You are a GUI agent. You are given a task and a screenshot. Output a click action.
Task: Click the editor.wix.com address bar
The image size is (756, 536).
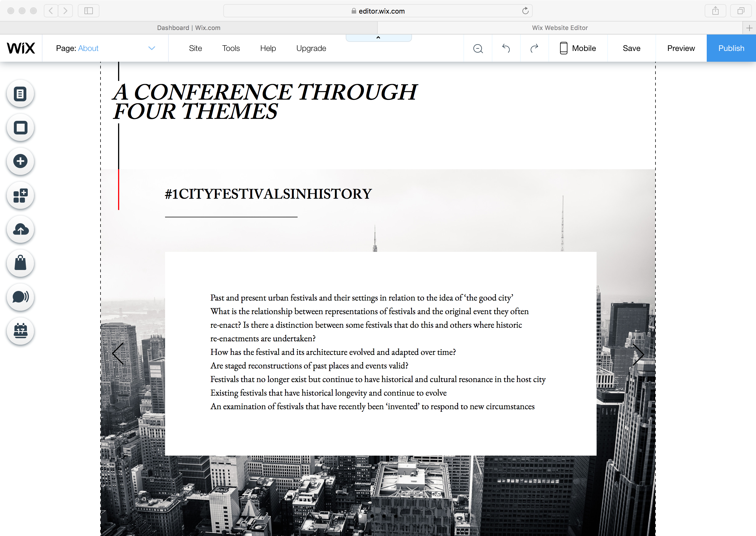pyautogui.click(x=378, y=11)
